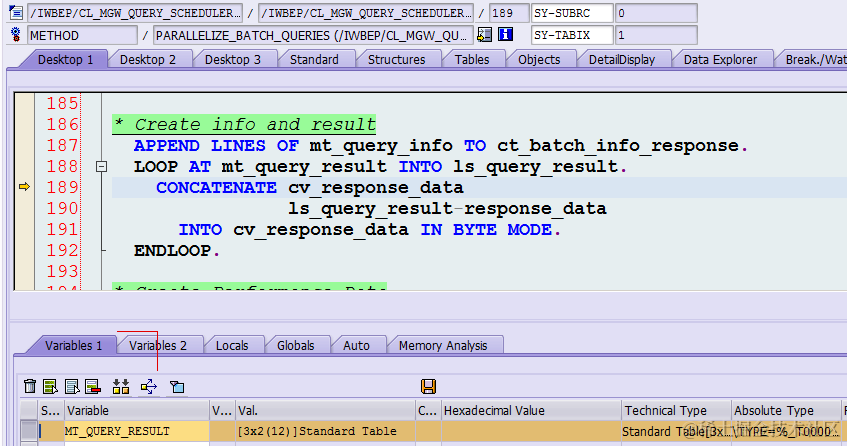Open the Memory Analysis tab
The height and width of the screenshot is (446, 847).
(442, 346)
